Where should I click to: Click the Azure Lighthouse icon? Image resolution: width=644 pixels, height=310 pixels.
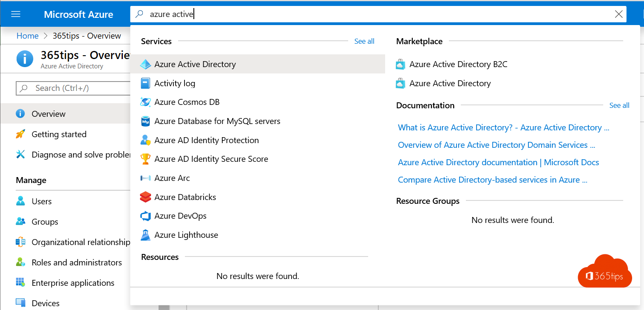click(x=145, y=235)
